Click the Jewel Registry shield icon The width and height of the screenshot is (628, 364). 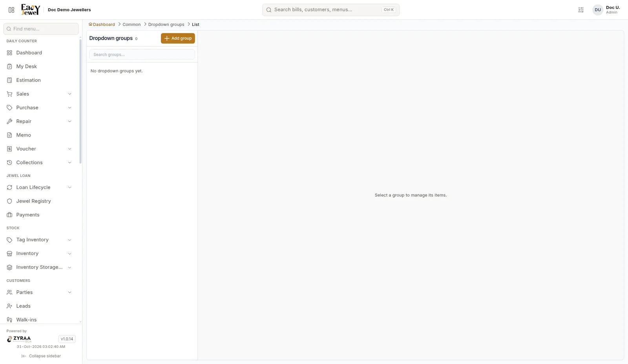pos(9,201)
